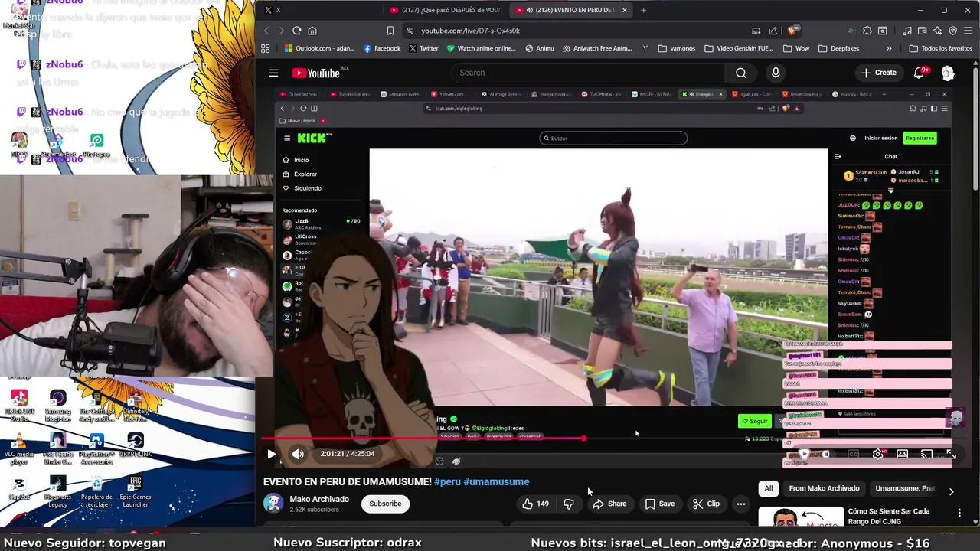Viewport: 980px width, 551px height.
Task: Mute the video with the speaker icon
Action: (298, 454)
